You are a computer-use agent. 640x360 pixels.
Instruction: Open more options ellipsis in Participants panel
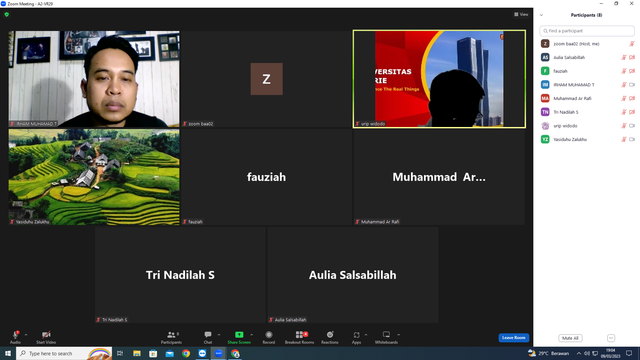click(x=611, y=338)
